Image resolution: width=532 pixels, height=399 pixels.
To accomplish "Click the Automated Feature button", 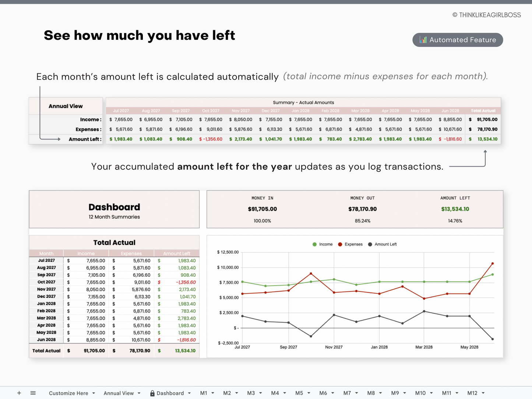I will pos(457,40).
